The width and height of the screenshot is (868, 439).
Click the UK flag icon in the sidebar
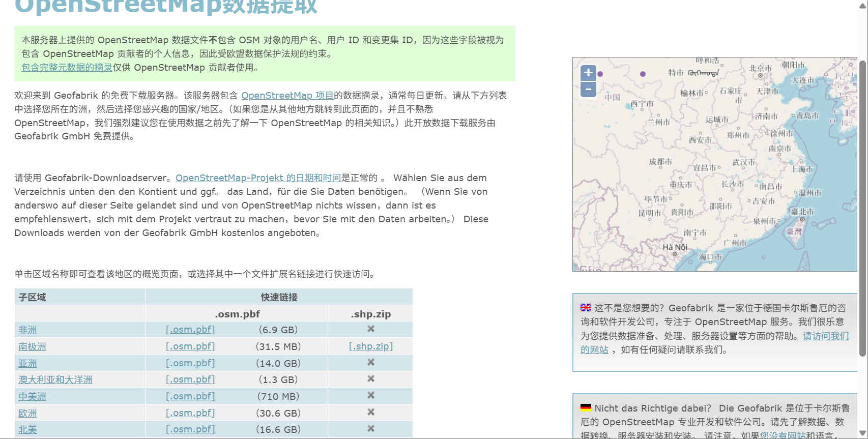pos(586,308)
